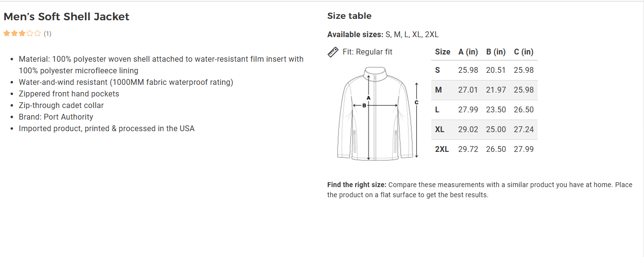
Task: Click the Find the right size text
Action: click(357, 185)
